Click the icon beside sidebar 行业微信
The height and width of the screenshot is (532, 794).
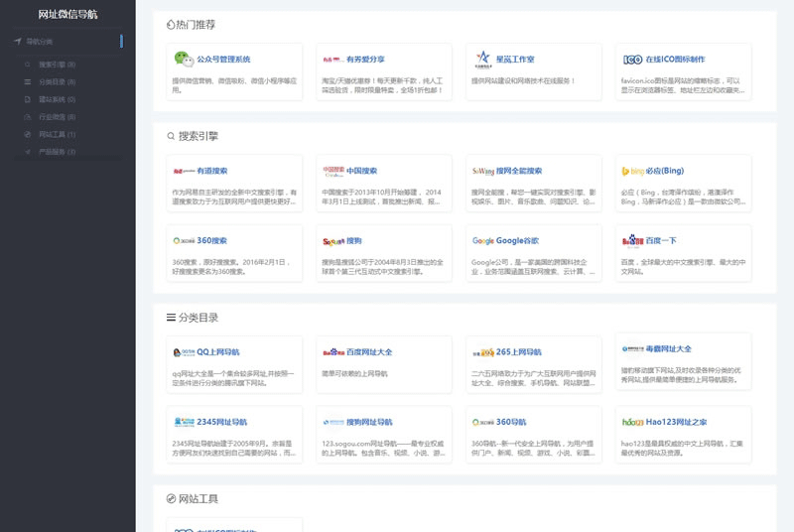[28, 117]
